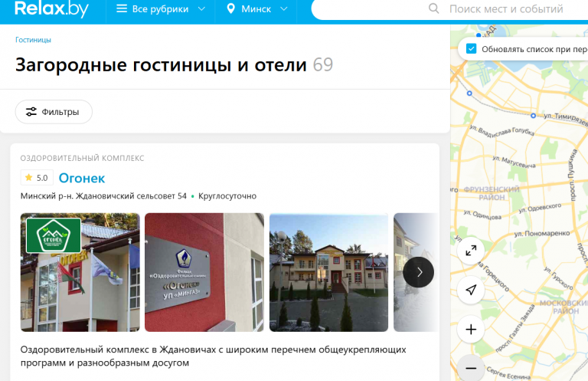Click the Загородные гостиницы и отели heading
The height and width of the screenshot is (381, 588).
point(161,65)
